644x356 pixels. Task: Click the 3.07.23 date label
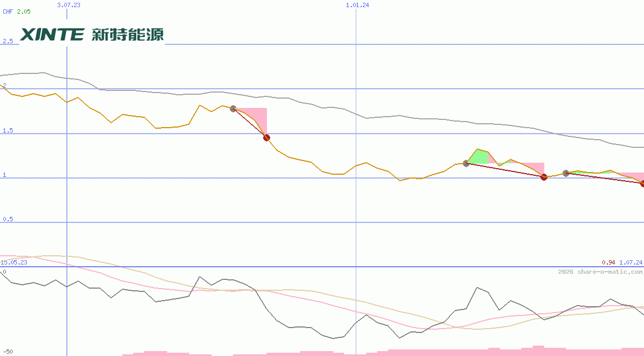click(x=69, y=5)
